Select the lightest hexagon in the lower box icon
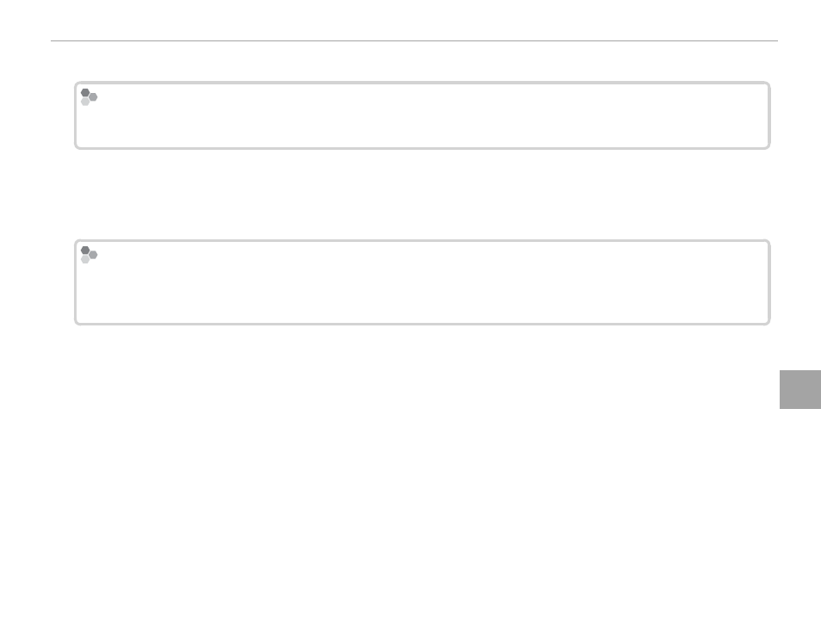This screenshot has height=644, width=821. pyautogui.click(x=85, y=259)
